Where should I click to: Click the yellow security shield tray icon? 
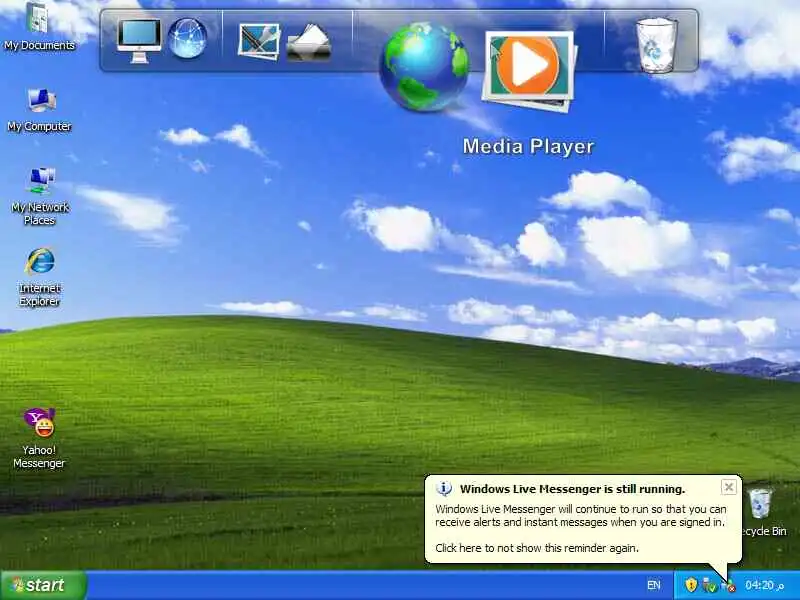click(691, 585)
